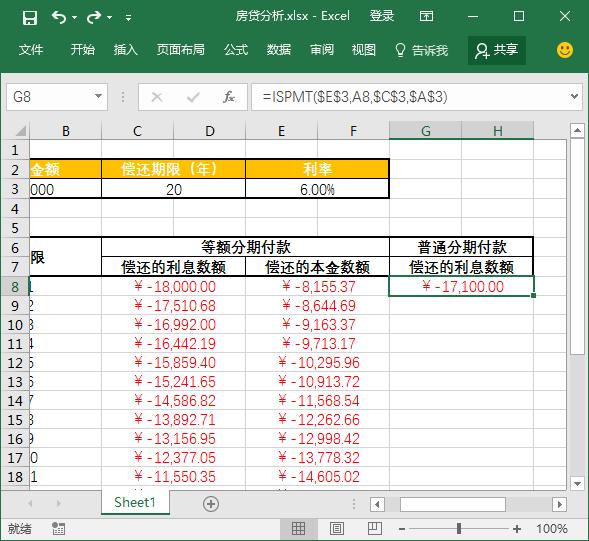The image size is (589, 541).
Task: Click the 利率 header cell
Action: (x=317, y=169)
